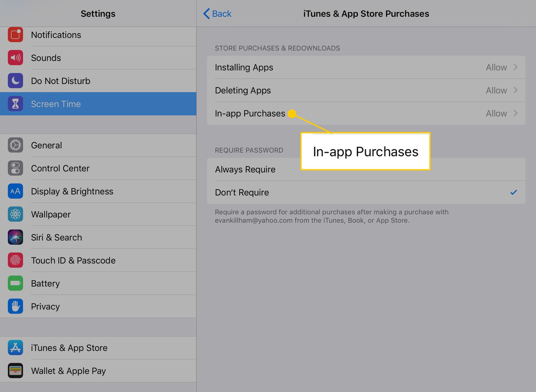
Task: Go Back to the previous screen
Action: [217, 14]
